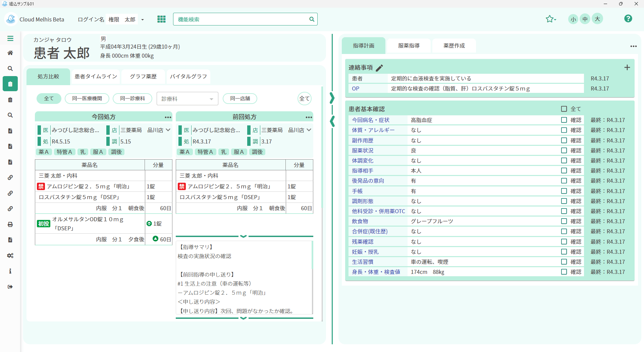The image size is (644, 352).
Task: Switch to the 服薬指導 tab
Action: tap(409, 46)
